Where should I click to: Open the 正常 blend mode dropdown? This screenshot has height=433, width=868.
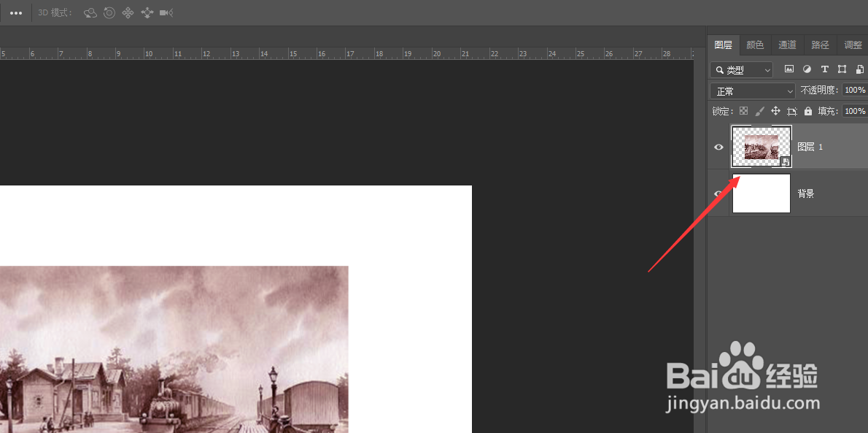click(x=752, y=91)
